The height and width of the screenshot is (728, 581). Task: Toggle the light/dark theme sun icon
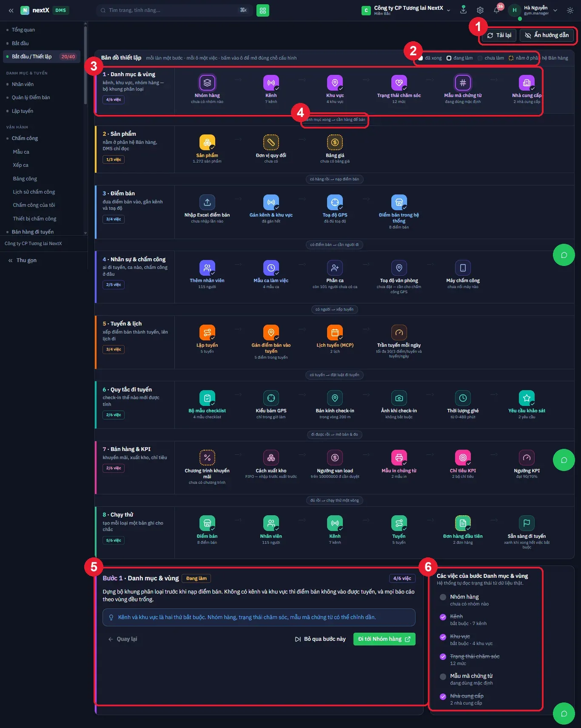point(570,10)
